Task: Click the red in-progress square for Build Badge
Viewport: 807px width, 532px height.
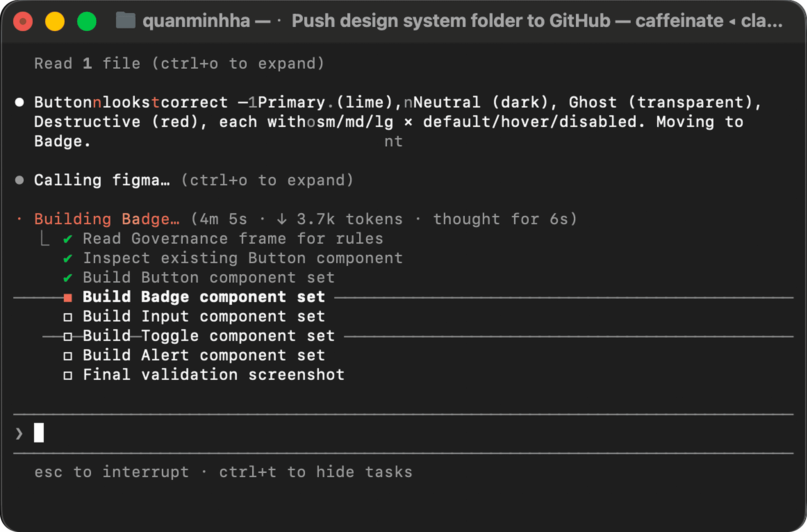Action: point(68,298)
